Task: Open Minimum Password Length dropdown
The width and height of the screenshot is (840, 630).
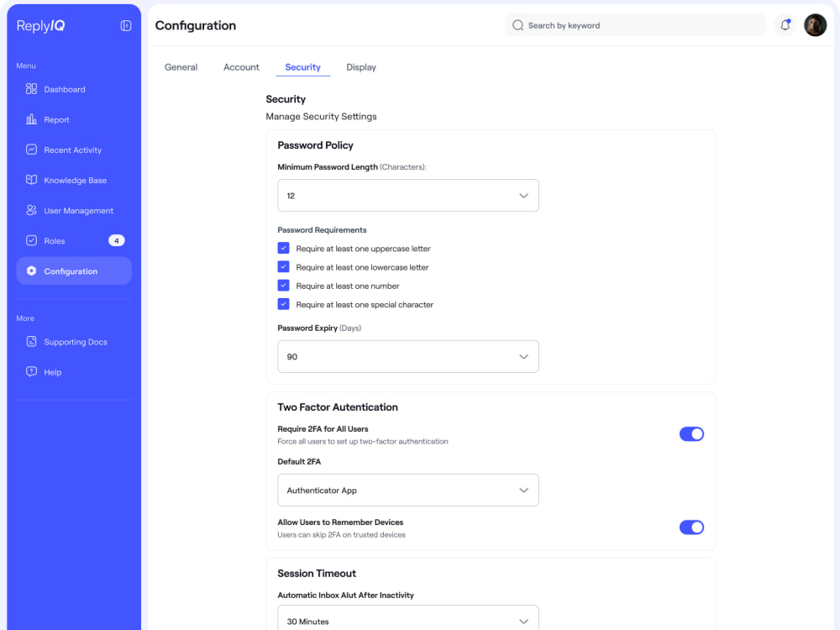Action: [407, 196]
